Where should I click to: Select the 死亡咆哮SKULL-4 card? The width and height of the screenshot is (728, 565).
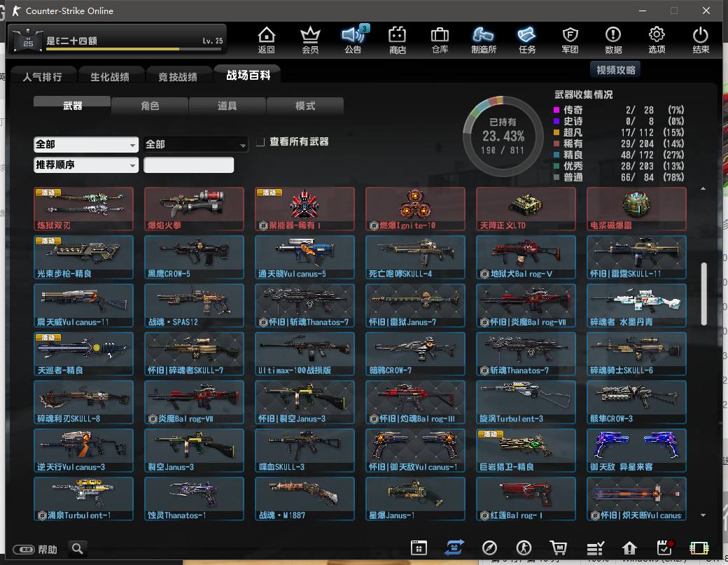415,257
